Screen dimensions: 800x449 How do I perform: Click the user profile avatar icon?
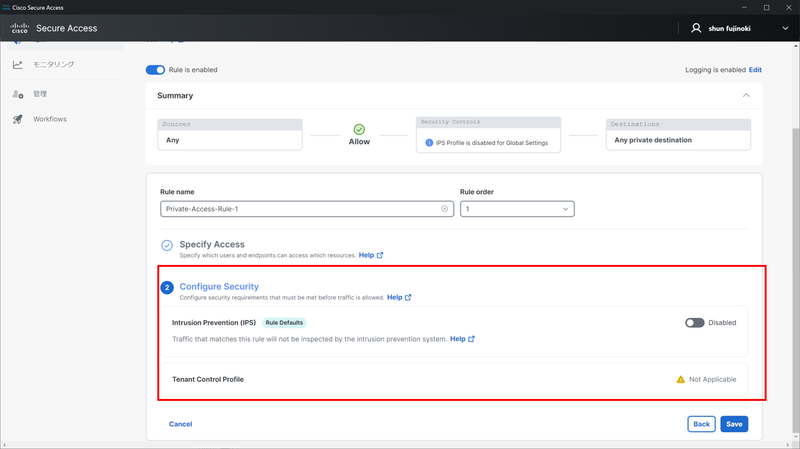696,28
